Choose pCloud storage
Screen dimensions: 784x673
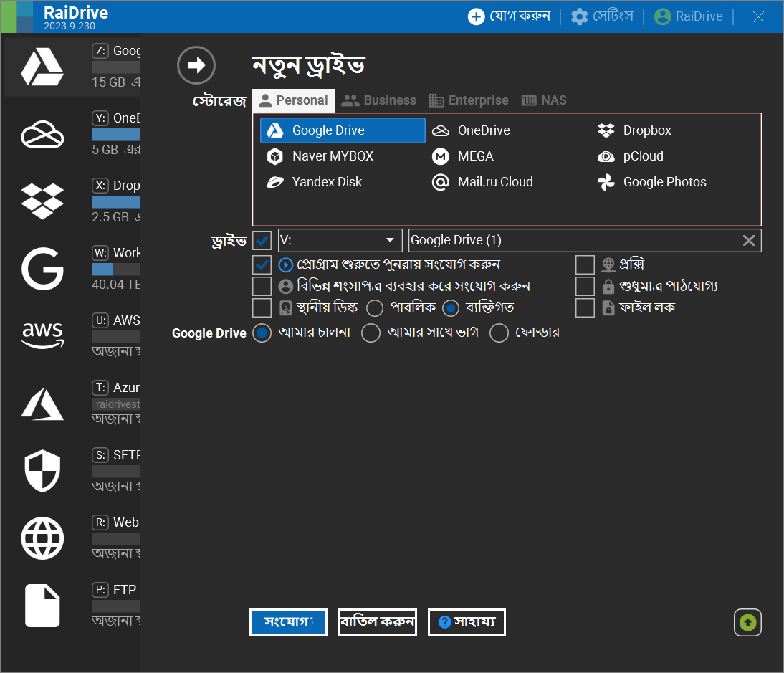(x=631, y=156)
